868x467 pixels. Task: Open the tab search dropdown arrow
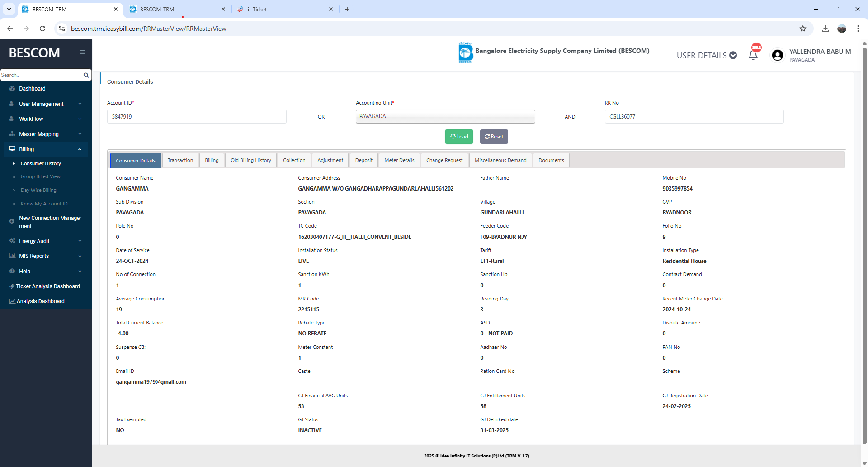coord(9,9)
